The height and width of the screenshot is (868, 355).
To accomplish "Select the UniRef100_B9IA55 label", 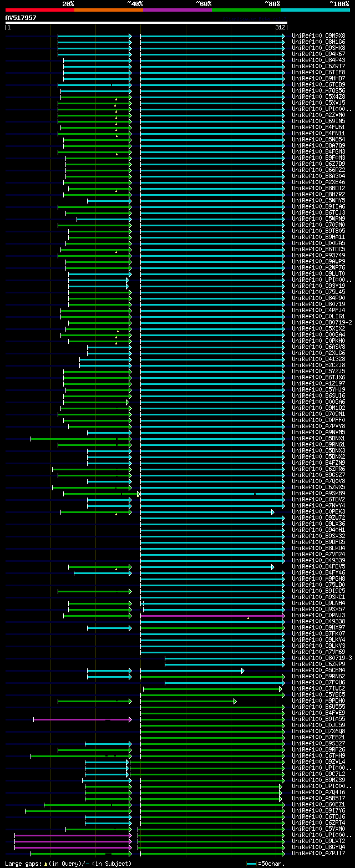I will click(x=318, y=719).
